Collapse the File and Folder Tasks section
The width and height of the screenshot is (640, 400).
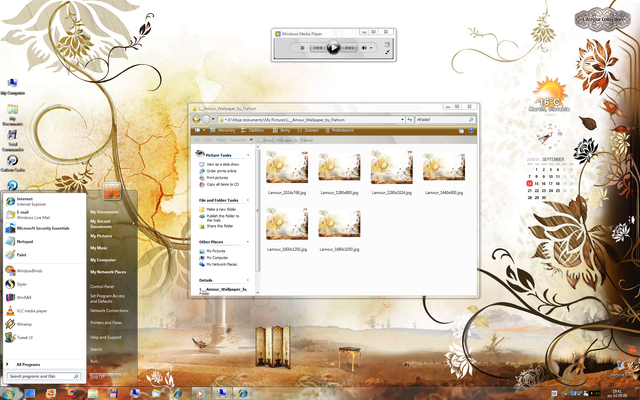[x=248, y=200]
